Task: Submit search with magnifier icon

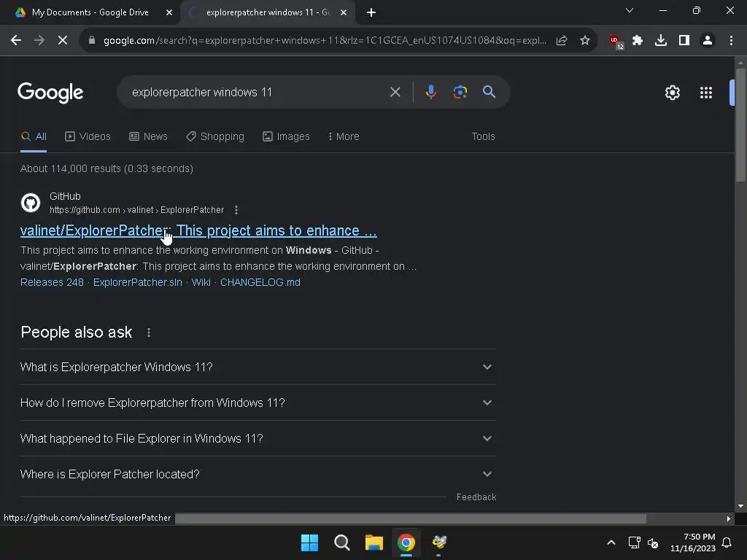Action: click(x=489, y=92)
